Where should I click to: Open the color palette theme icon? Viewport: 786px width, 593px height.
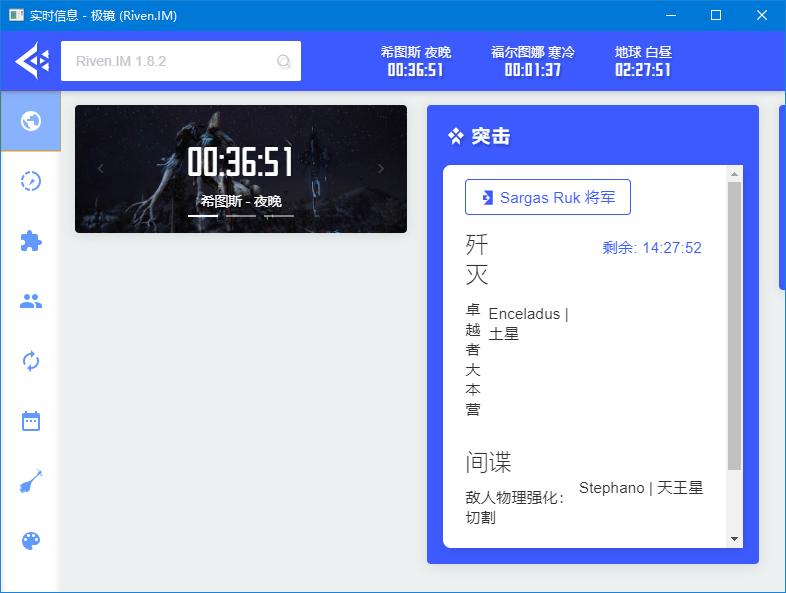point(31,541)
